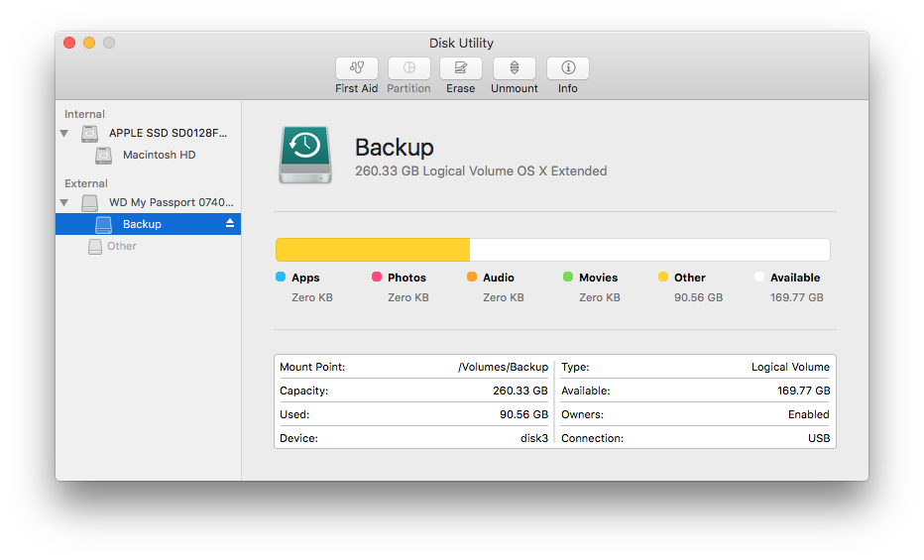
Task: Click the yellow Other color dot
Action: tap(663, 277)
